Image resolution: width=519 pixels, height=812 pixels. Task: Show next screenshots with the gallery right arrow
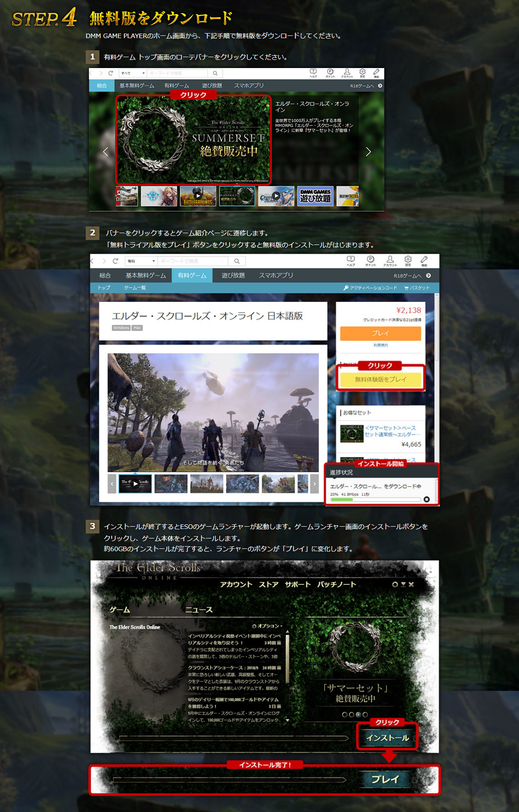(314, 484)
